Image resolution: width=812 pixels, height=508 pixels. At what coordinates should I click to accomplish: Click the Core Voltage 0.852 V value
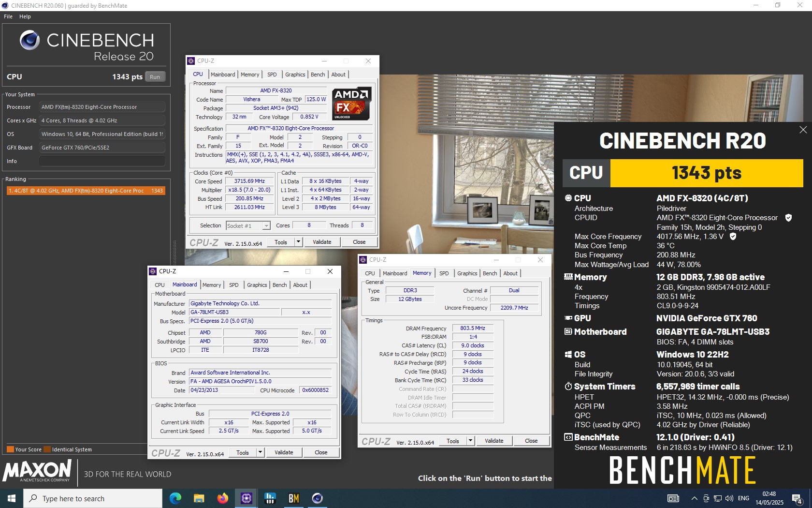(309, 117)
